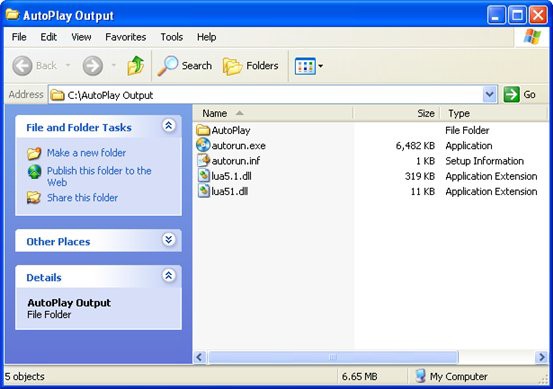Screen dimensions: 553x389
Task: Expand the Other Places panel
Action: pos(169,240)
